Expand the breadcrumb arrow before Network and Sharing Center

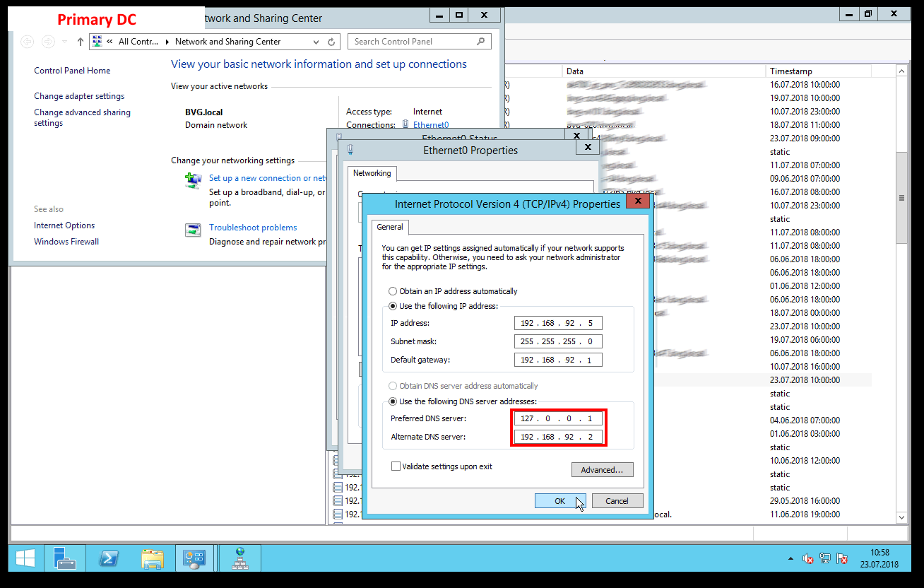point(167,42)
